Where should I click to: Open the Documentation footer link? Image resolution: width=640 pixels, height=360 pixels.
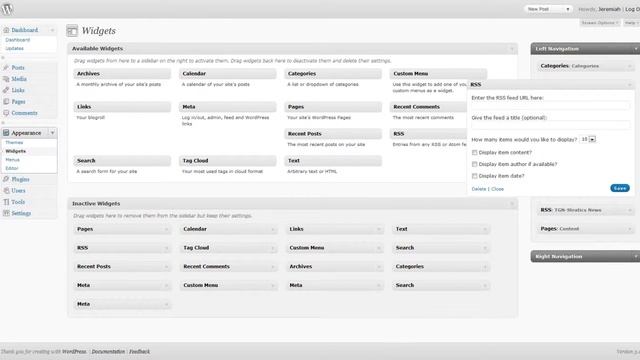[108, 351]
